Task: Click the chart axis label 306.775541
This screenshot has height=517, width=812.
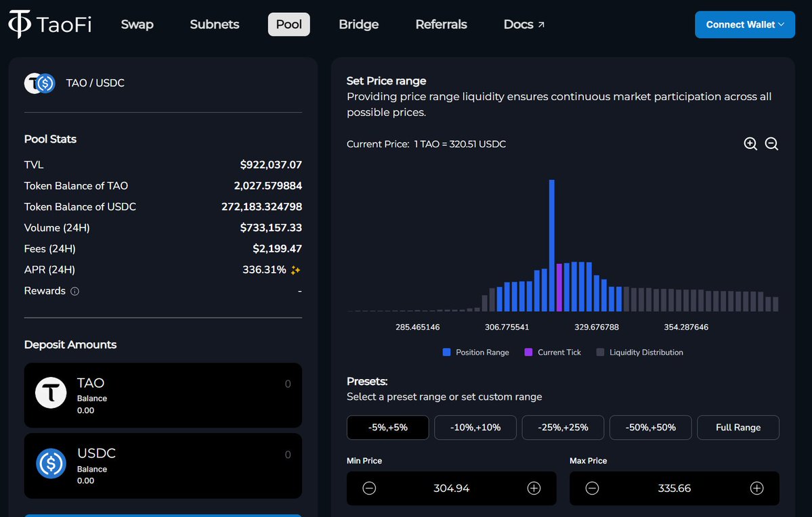Action: click(507, 327)
